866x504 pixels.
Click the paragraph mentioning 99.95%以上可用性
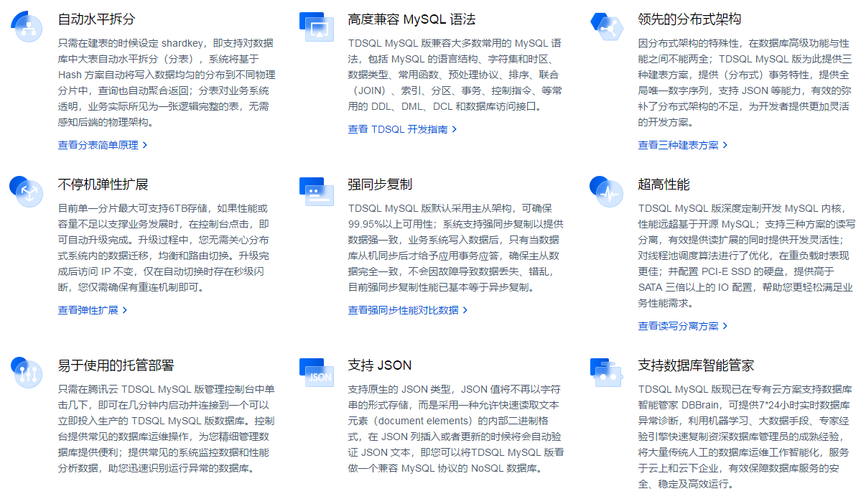pos(457,248)
